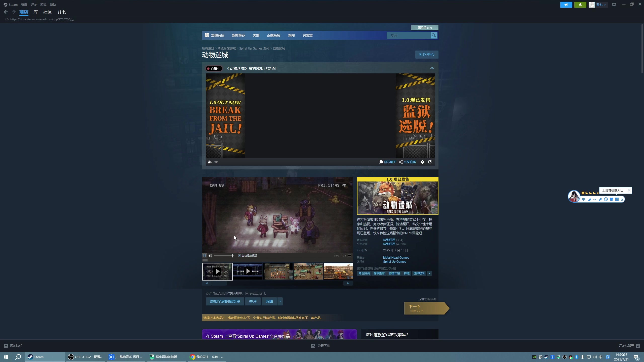Open the ignore options dropdown arrow
Viewport: 644px width, 362px height.
[280, 301]
